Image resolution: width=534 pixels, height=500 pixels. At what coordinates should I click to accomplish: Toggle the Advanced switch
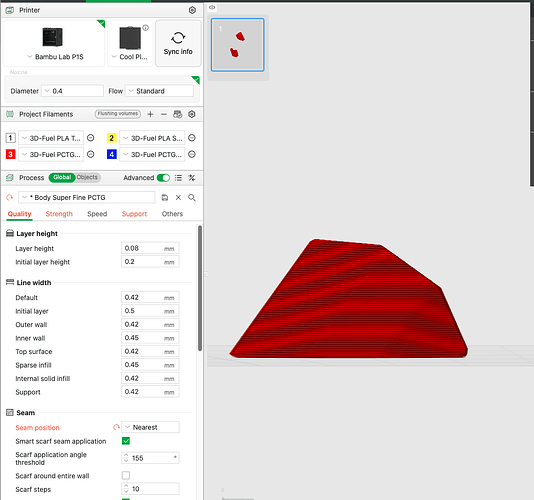tap(163, 178)
